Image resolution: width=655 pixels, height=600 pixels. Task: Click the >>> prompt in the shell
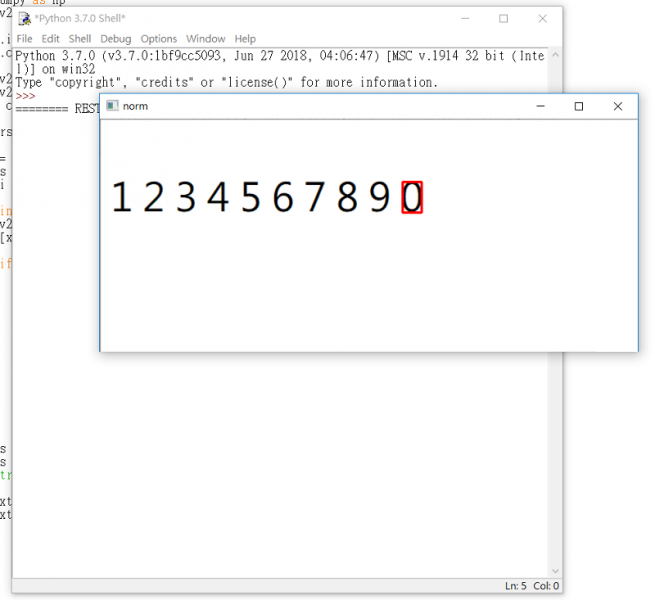[x=25, y=96]
